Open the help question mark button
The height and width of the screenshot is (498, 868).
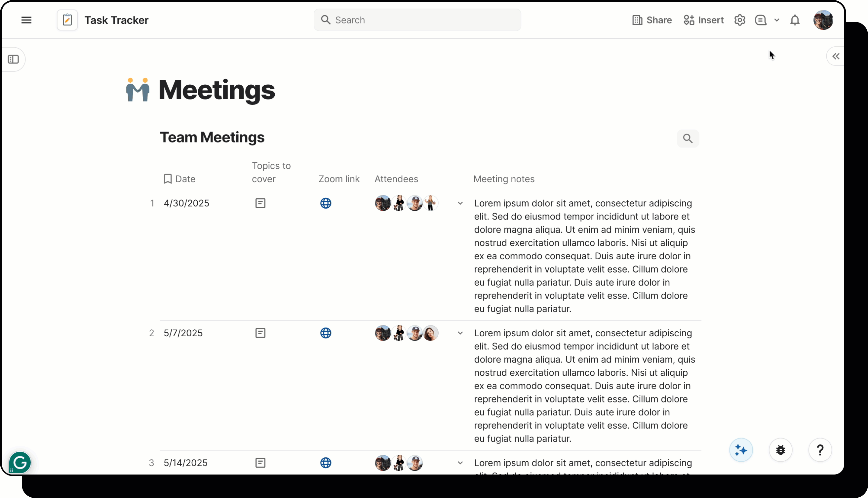820,450
